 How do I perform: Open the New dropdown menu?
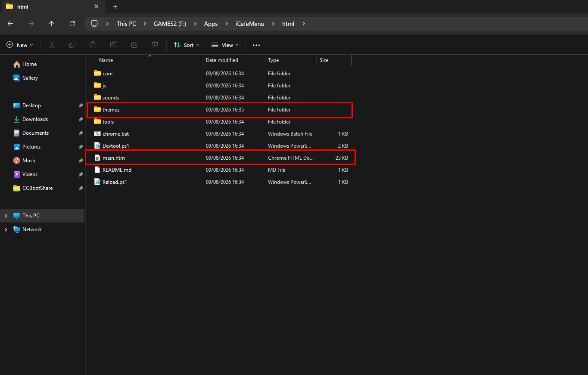pos(20,45)
